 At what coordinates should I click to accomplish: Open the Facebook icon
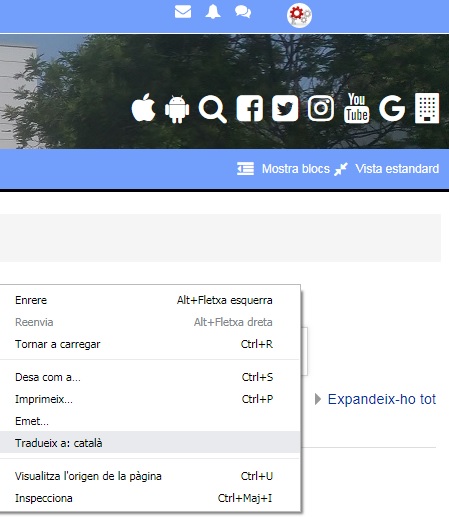click(250, 108)
